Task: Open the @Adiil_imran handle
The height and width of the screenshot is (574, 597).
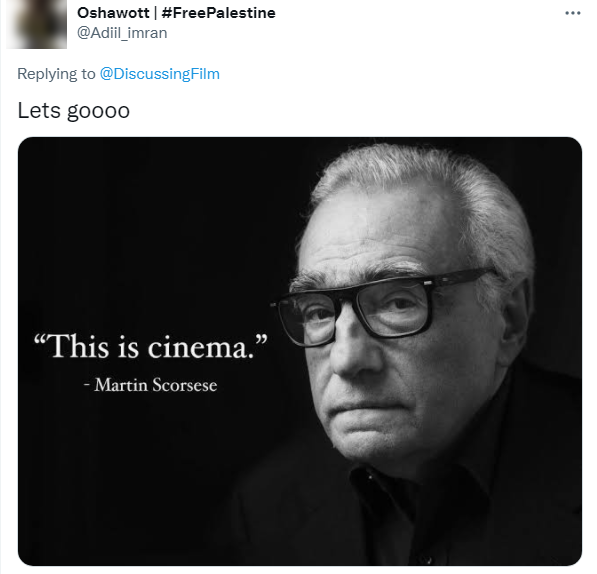Action: 122,33
